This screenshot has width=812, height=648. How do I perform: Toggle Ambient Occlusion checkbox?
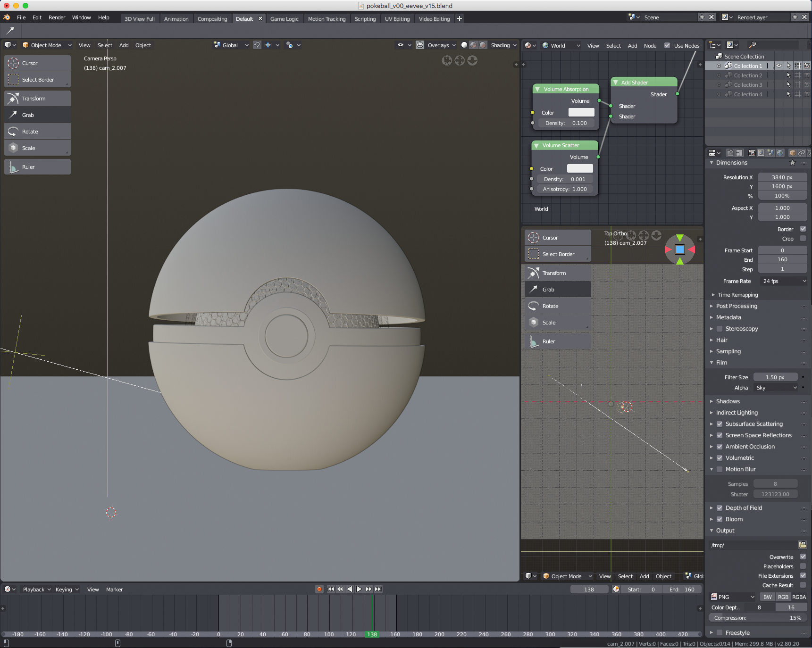720,447
